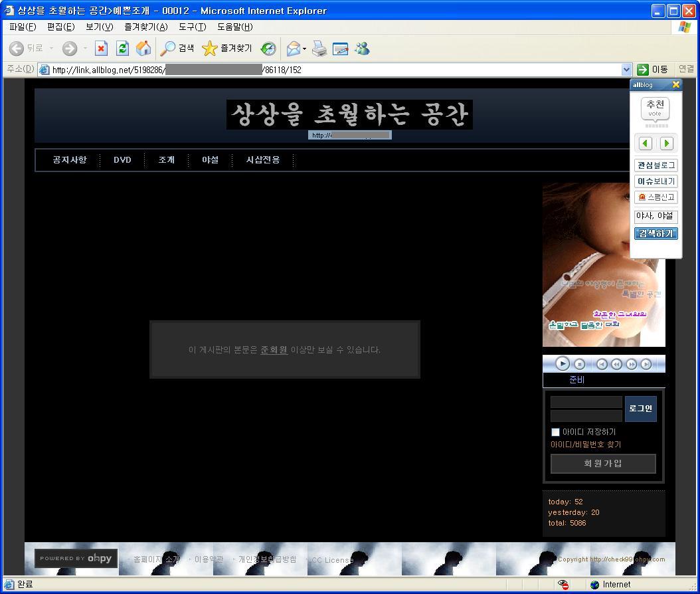
Task: Open the Messenger toolbar icon
Action: tap(362, 49)
